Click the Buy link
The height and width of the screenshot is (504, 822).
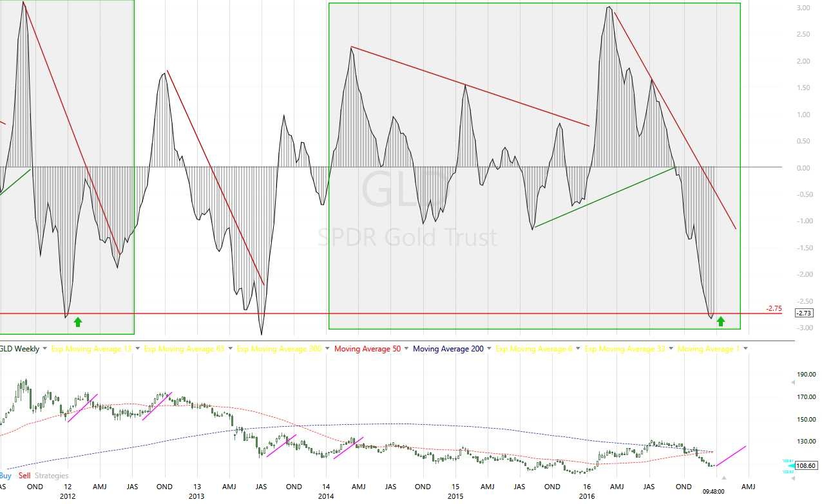tap(5, 476)
